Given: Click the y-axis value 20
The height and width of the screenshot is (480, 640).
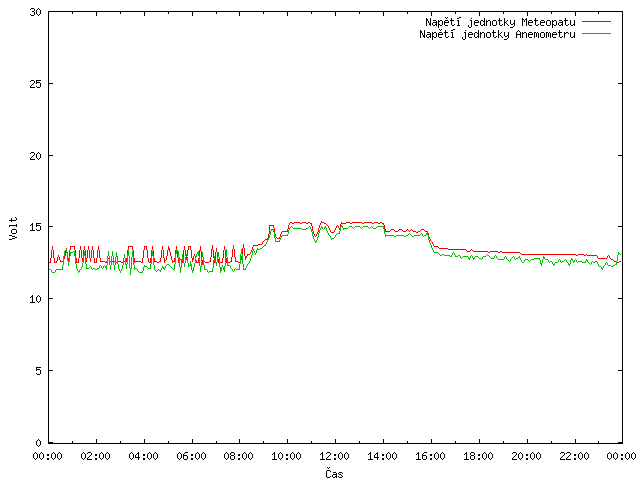Looking at the screenshot, I should click(x=36, y=156).
